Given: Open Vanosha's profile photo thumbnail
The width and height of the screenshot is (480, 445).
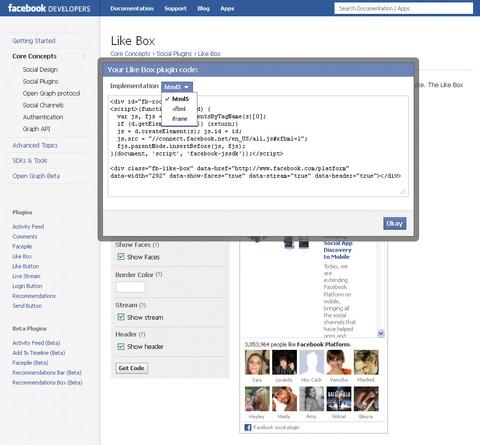Looking at the screenshot, I should [339, 363].
